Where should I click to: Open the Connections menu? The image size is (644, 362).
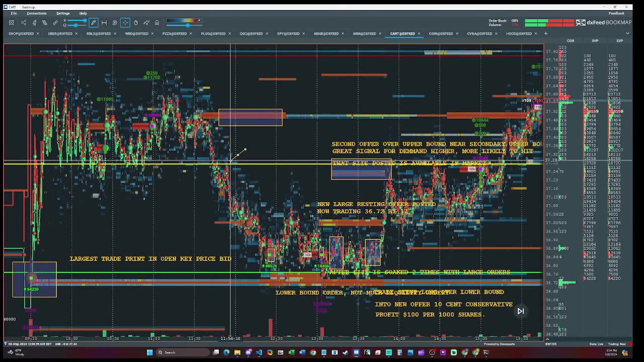37,13
